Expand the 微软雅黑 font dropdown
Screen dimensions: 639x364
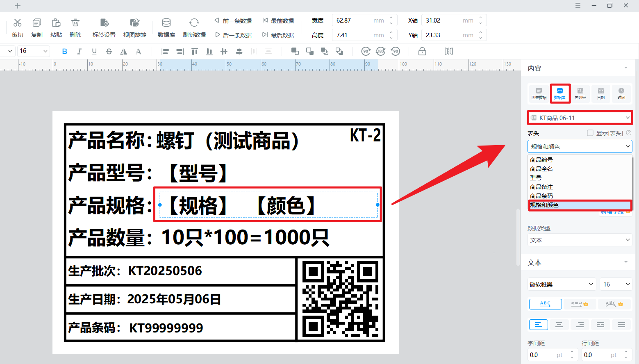tap(561, 284)
